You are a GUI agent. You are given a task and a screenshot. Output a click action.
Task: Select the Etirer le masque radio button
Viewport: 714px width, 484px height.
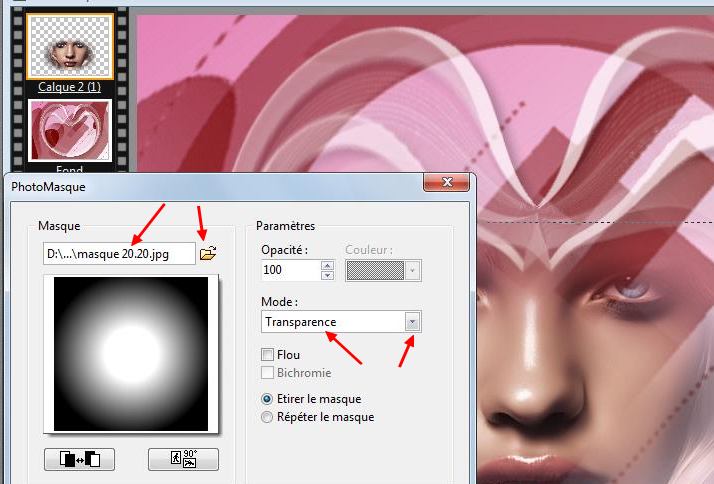coord(267,399)
